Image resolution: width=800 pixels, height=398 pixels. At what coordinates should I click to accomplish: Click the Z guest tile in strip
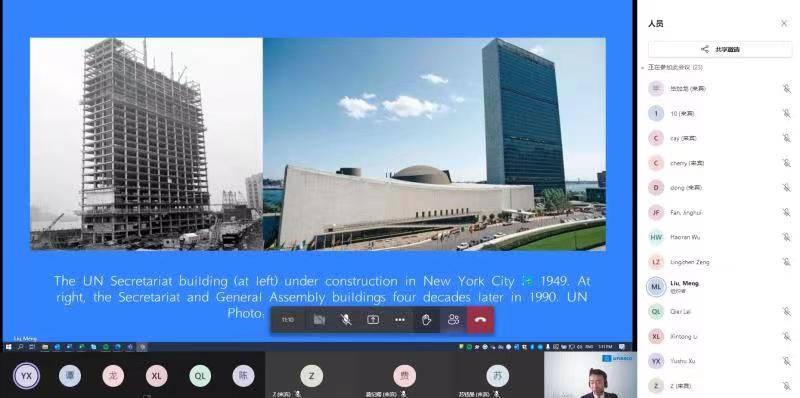[311, 376]
